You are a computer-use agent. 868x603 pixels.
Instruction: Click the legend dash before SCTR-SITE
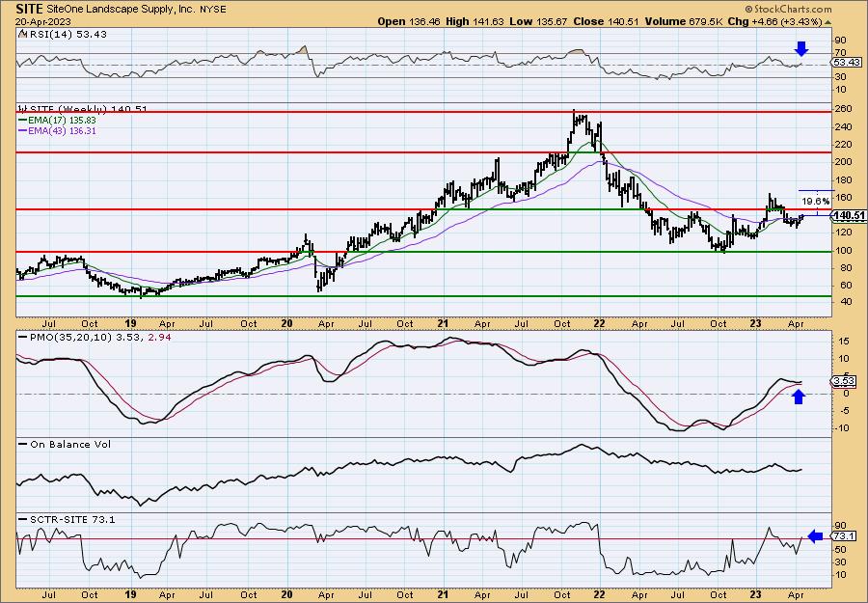tap(23, 519)
